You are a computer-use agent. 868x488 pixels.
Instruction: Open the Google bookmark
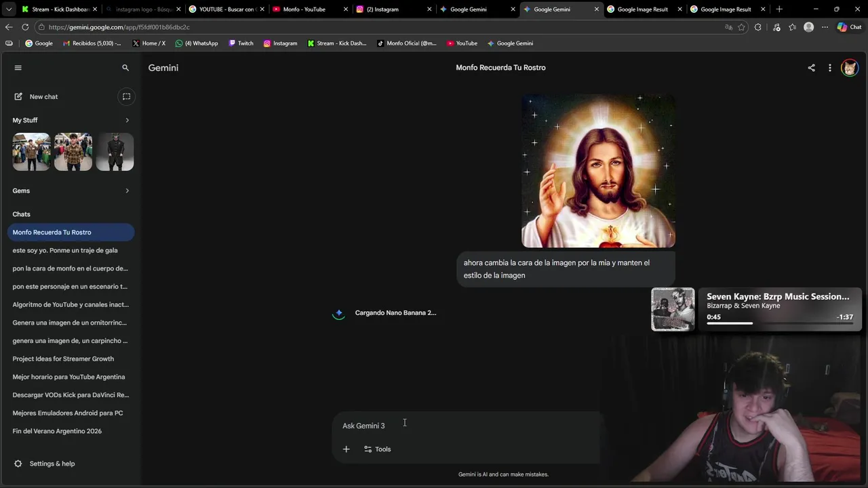tap(39, 43)
